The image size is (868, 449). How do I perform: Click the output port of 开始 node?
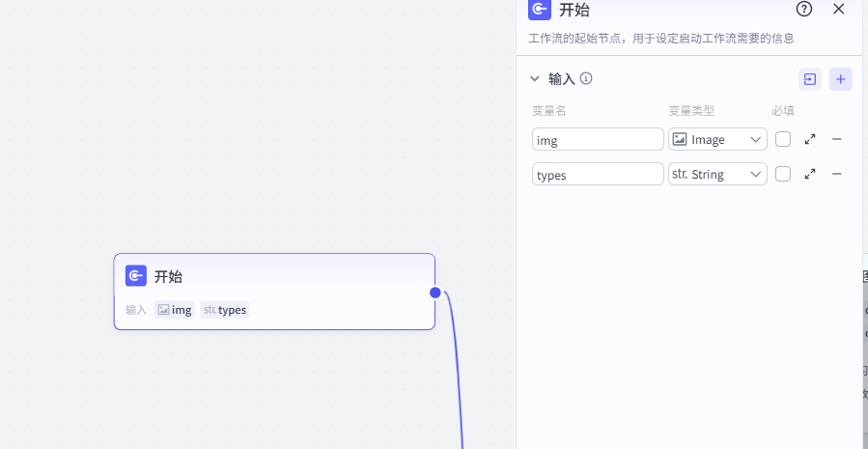pyautogui.click(x=435, y=293)
